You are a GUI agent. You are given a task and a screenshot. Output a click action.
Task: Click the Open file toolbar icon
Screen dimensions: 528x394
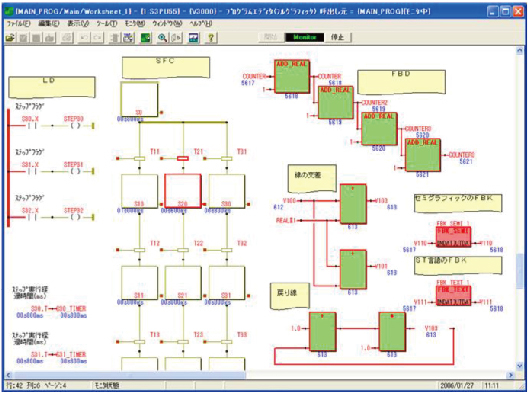pyautogui.click(x=11, y=37)
